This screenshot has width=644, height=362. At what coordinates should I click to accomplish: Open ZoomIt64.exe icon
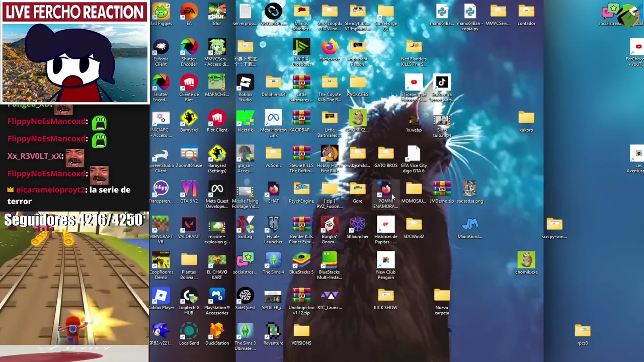pyautogui.click(x=189, y=154)
